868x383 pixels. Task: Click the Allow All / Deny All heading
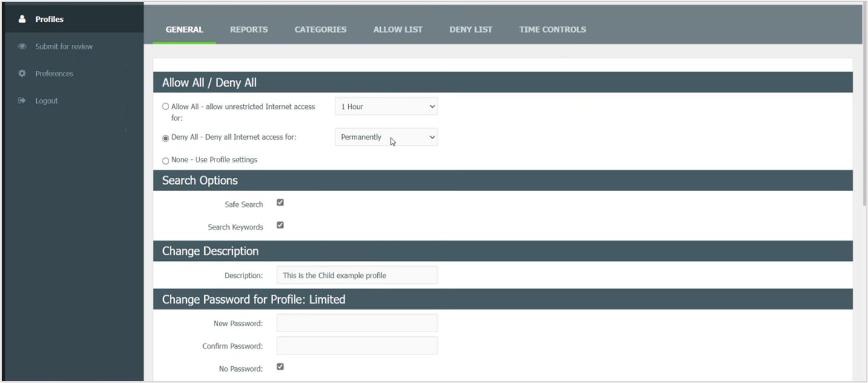[x=209, y=83]
